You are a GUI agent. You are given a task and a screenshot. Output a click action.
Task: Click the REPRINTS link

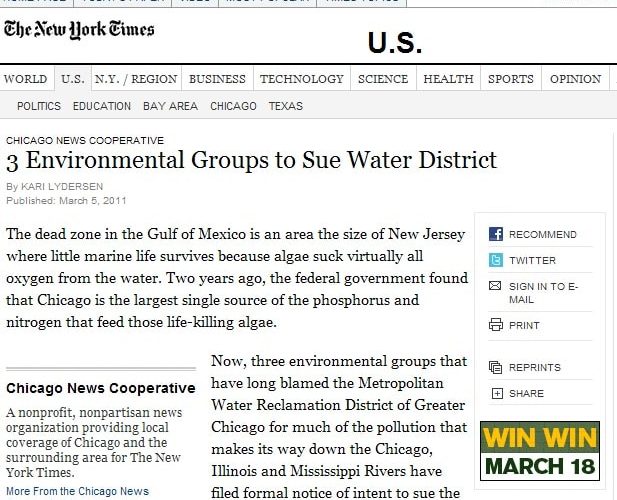[x=535, y=367]
